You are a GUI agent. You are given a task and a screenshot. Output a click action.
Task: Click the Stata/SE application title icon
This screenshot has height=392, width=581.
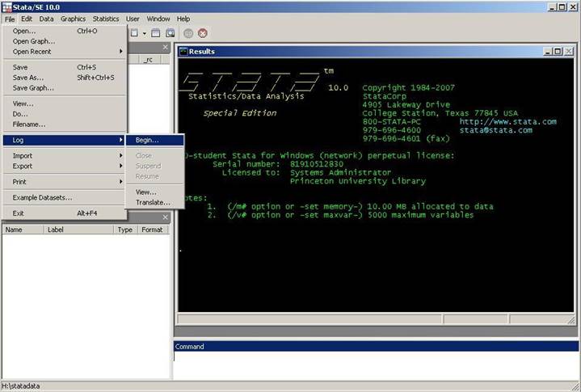click(x=6, y=6)
